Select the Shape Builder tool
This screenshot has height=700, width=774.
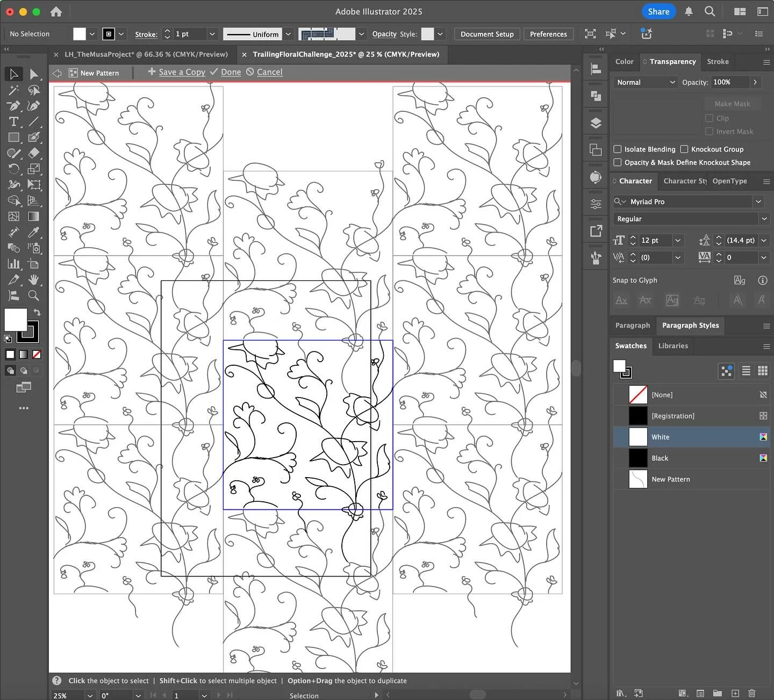pos(14,200)
